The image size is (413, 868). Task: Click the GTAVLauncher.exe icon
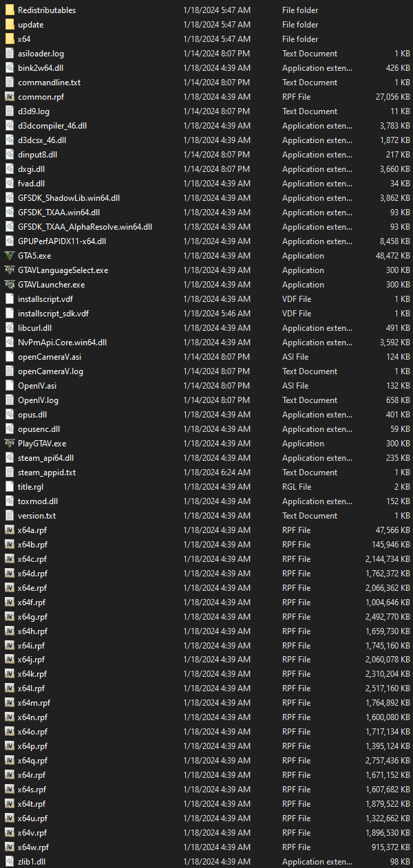point(10,285)
